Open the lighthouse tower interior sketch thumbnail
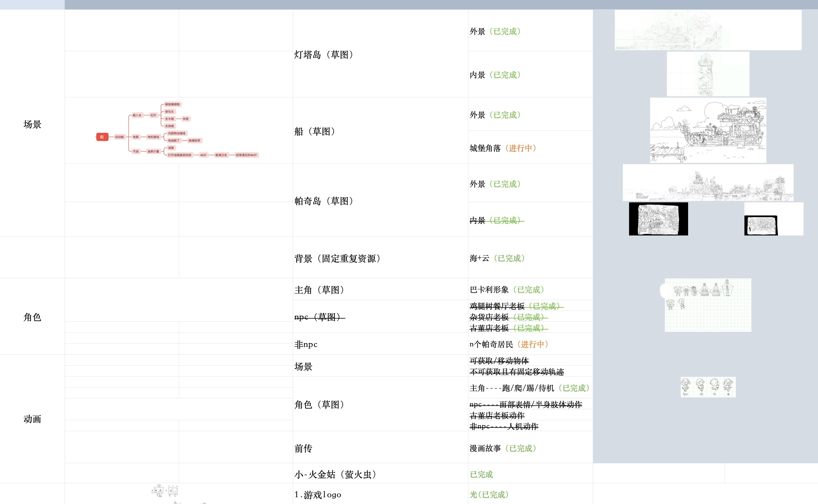Screen dimensions: 818x504 (708, 74)
